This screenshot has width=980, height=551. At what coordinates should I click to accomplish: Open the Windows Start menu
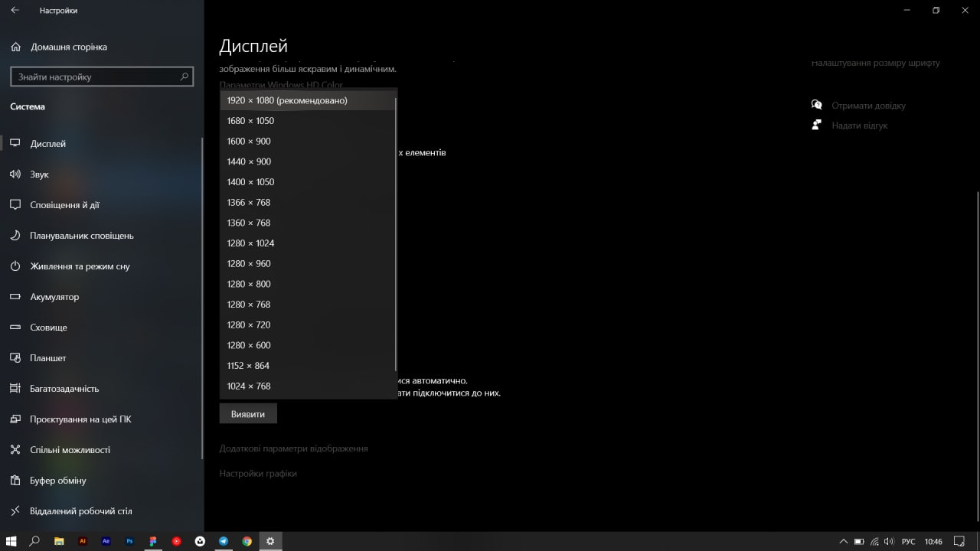tap(11, 541)
